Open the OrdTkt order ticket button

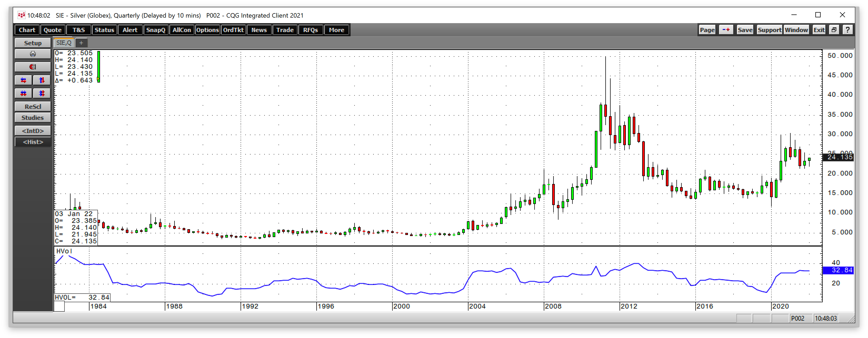pos(233,30)
